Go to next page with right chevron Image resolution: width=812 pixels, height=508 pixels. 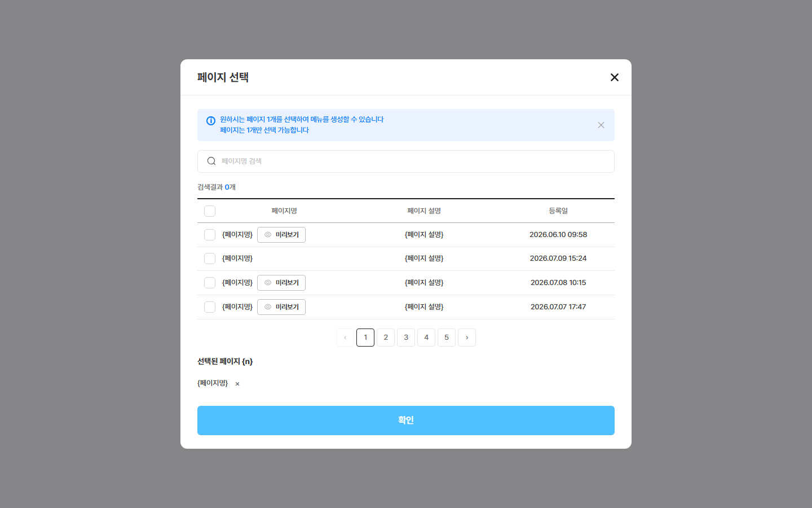(467, 338)
